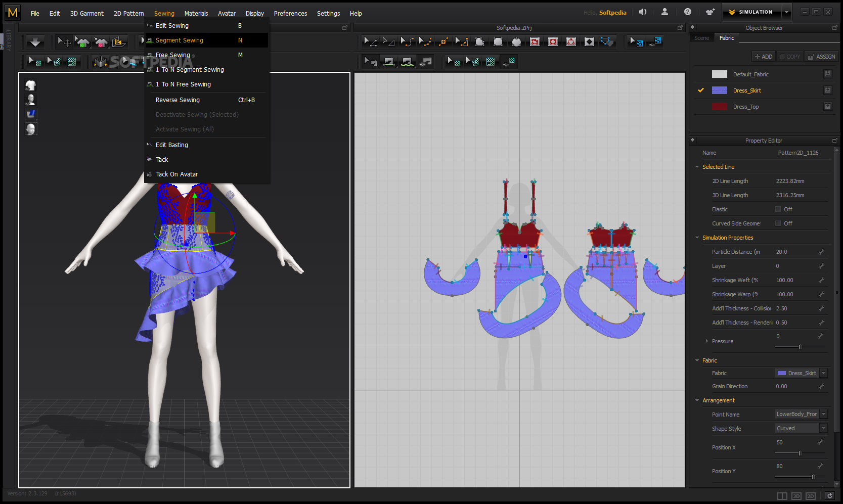Select the red Internal Polygon/Line tool

coord(535,42)
